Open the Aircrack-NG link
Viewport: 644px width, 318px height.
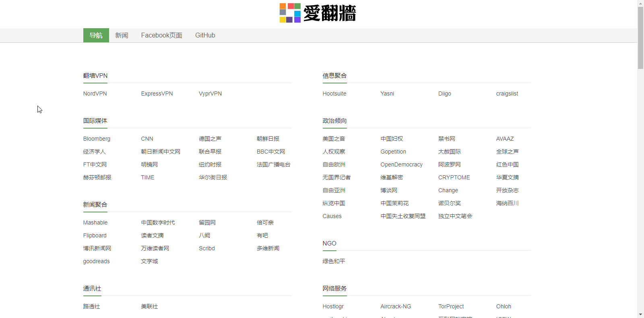pos(396,306)
